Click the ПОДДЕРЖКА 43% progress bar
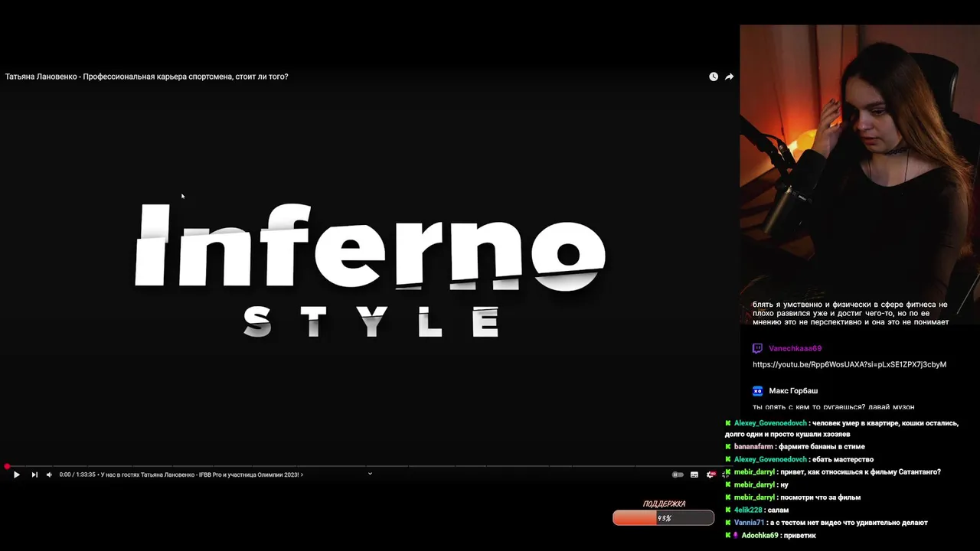The width and height of the screenshot is (980, 551). [663, 518]
